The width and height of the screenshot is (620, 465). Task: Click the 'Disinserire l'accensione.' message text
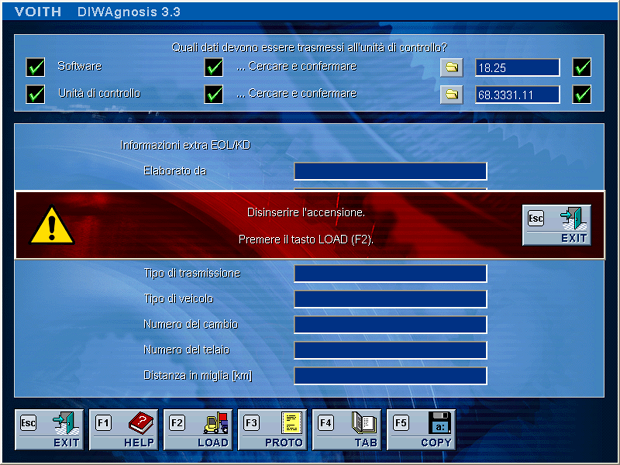[306, 213]
